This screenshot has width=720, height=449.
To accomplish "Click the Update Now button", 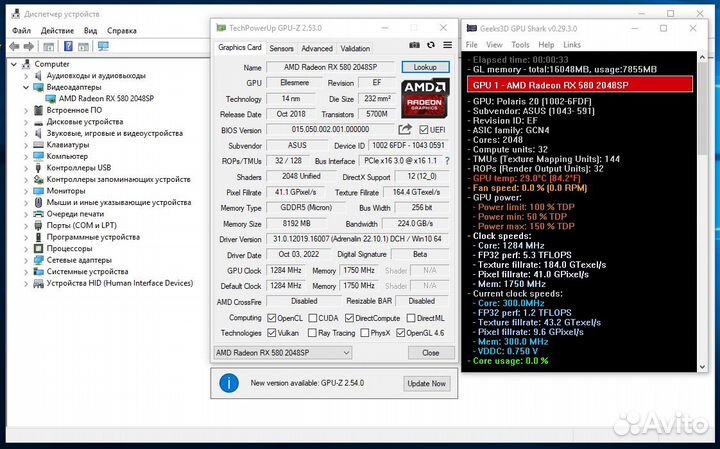I will [427, 383].
